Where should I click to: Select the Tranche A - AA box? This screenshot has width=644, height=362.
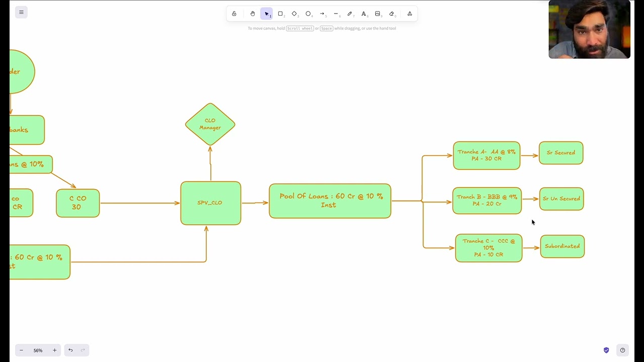[487, 155]
